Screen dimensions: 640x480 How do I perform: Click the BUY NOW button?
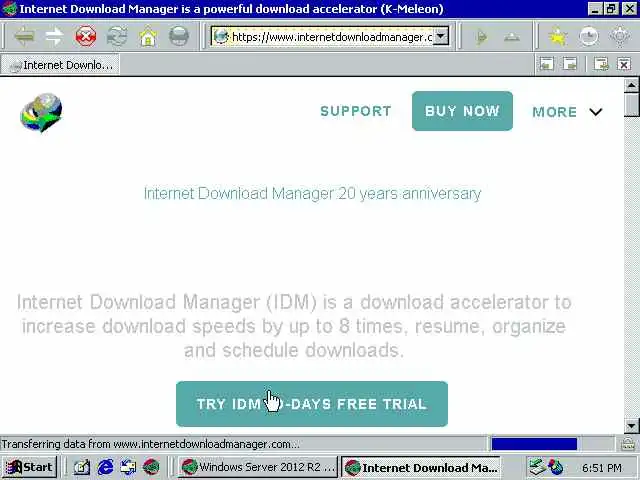(x=462, y=111)
